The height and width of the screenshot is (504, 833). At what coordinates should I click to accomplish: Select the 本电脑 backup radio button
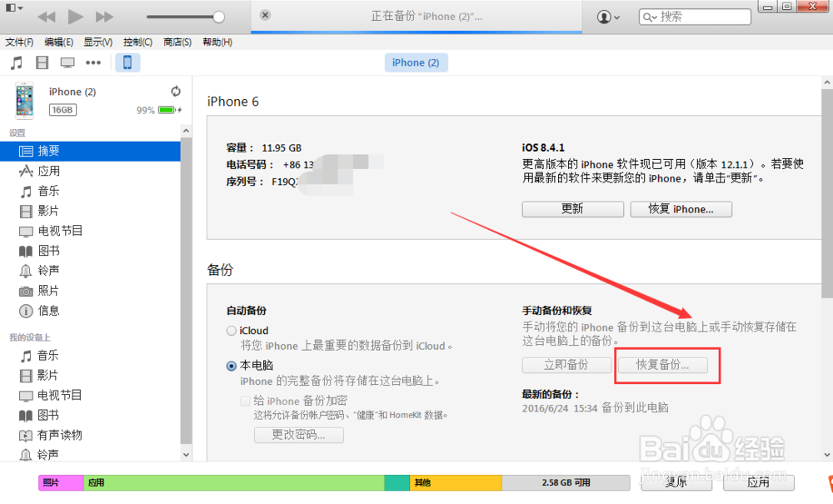click(x=231, y=366)
